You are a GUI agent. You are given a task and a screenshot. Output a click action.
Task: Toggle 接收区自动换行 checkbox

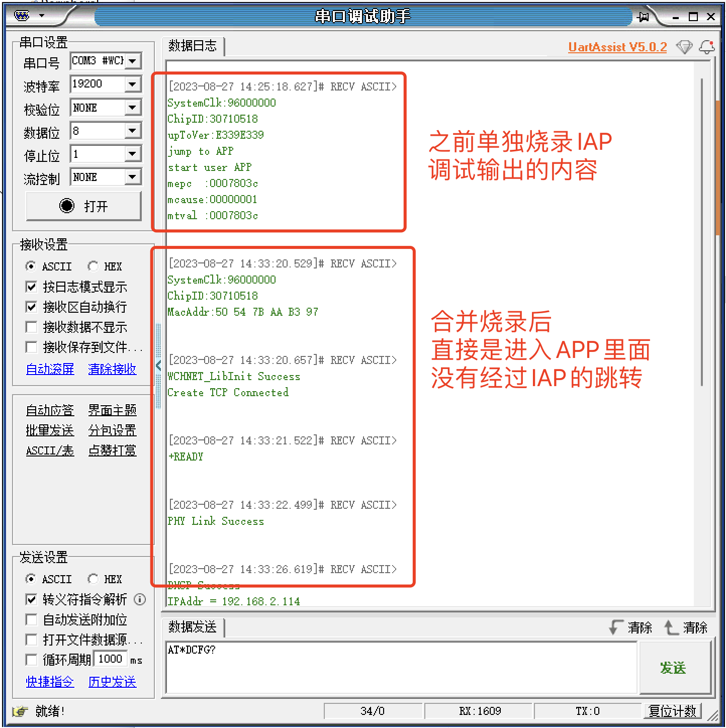[x=31, y=307]
